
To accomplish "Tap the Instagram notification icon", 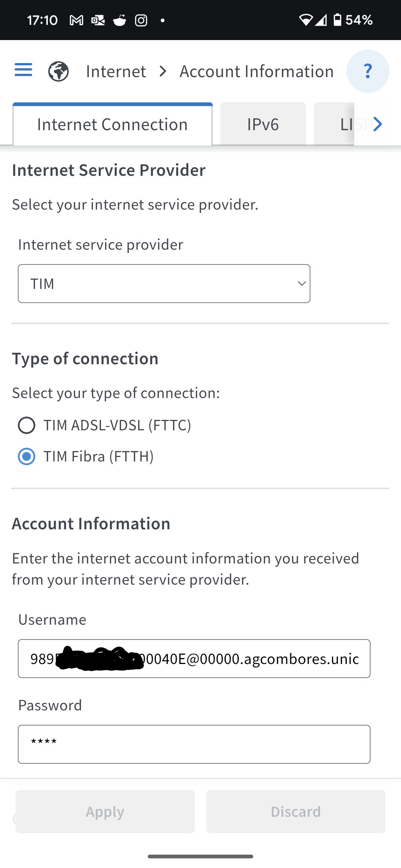I will [x=141, y=20].
